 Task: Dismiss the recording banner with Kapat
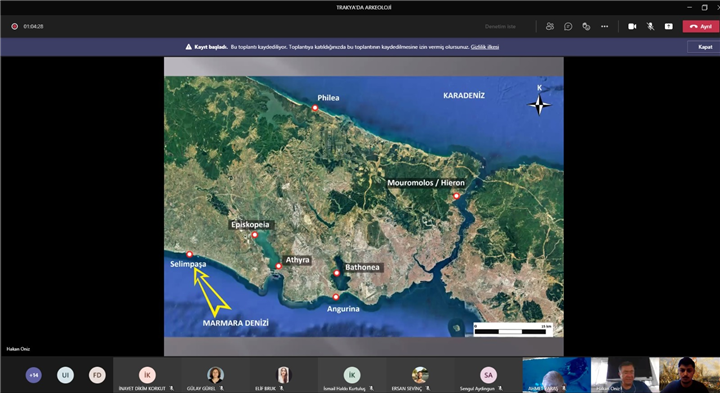[705, 47]
